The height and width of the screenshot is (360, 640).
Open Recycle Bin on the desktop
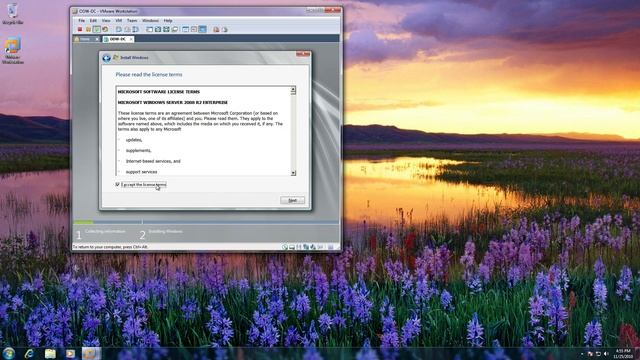point(12,13)
